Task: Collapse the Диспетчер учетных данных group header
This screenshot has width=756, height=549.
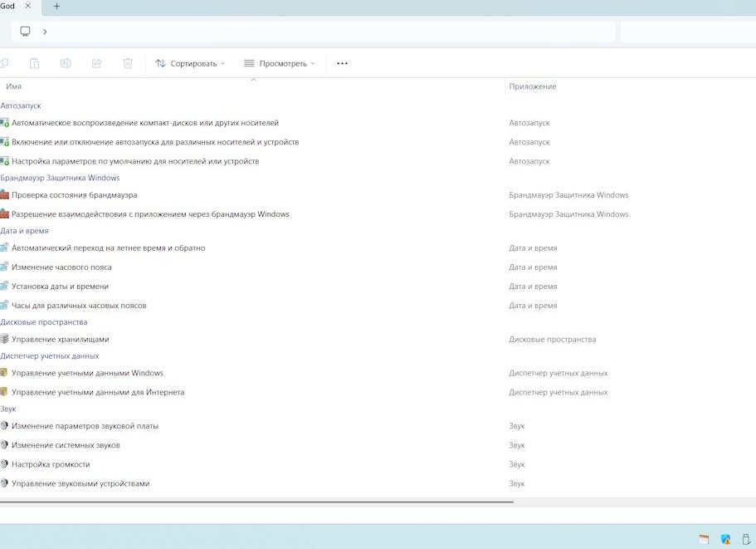Action: pyautogui.click(x=50, y=355)
